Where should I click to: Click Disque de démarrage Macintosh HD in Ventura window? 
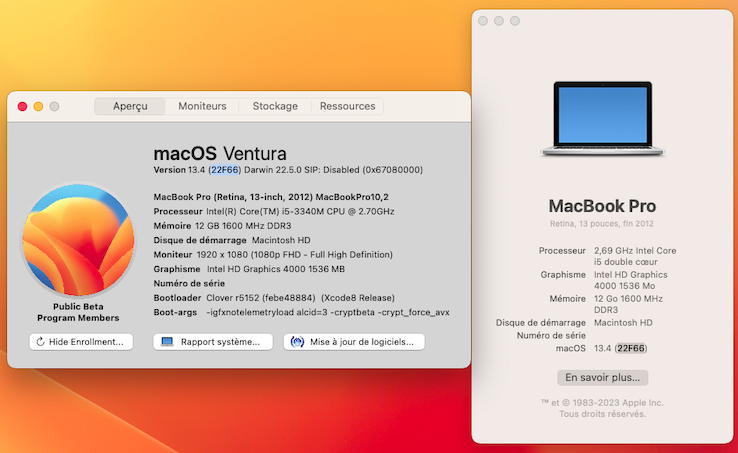pyautogui.click(x=232, y=240)
